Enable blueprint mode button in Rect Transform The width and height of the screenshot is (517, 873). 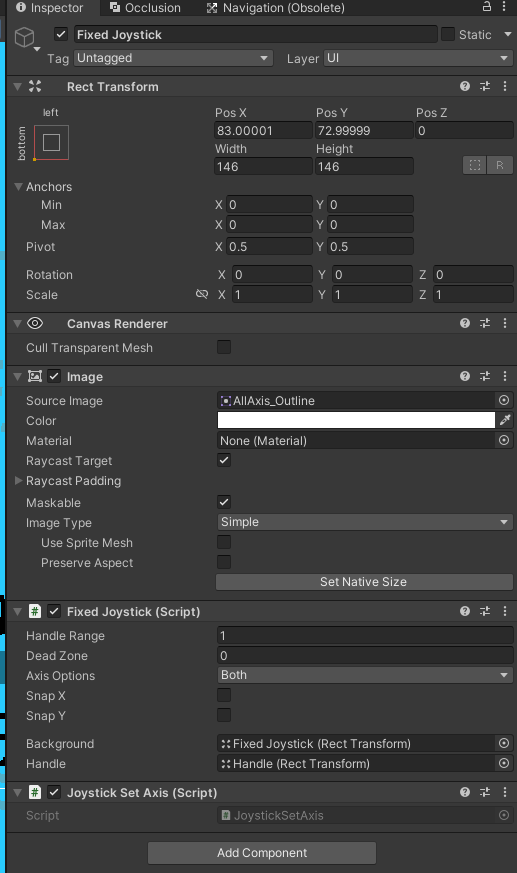click(475, 165)
